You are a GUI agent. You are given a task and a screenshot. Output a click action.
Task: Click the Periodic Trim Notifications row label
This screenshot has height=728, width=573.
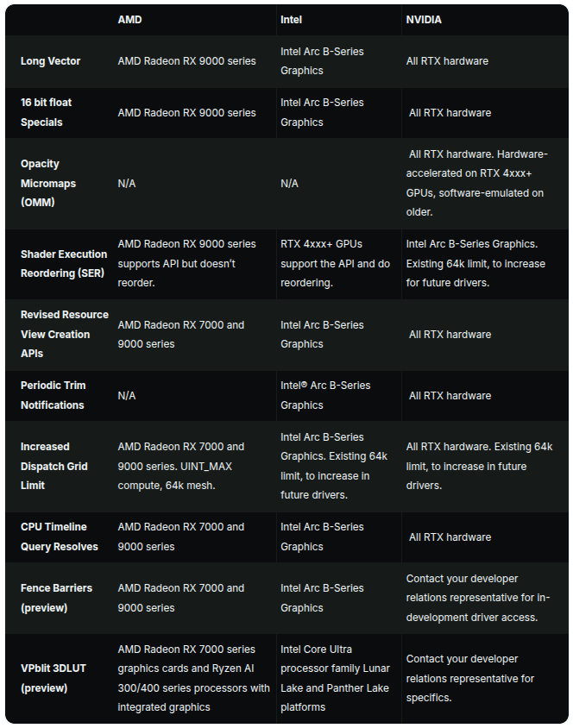(x=53, y=395)
